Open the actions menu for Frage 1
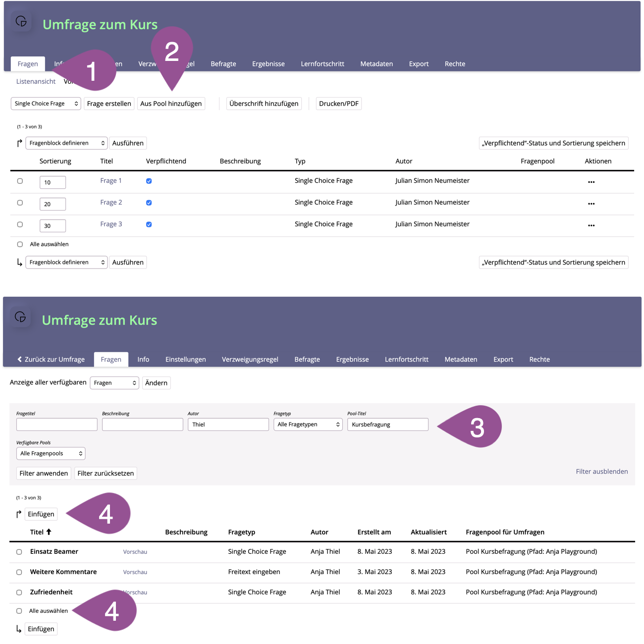The image size is (644, 644). [591, 182]
